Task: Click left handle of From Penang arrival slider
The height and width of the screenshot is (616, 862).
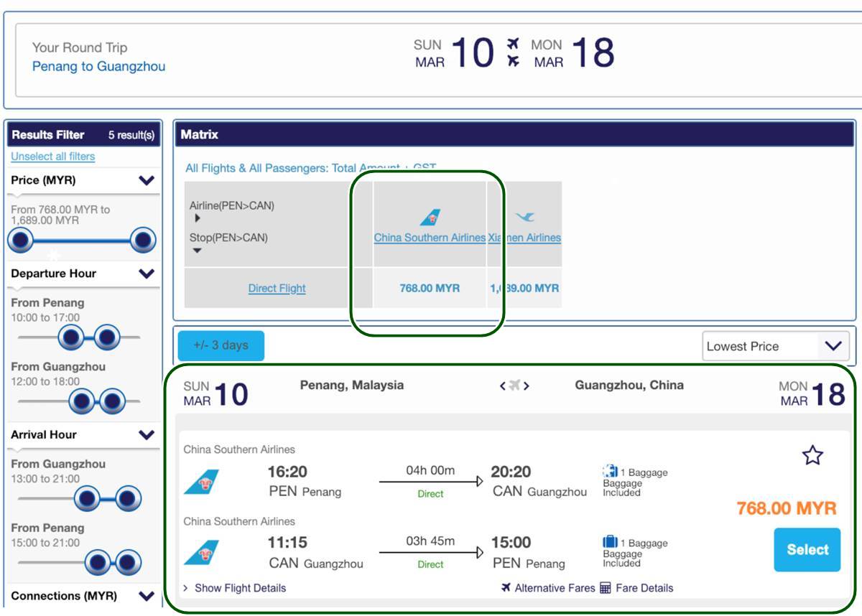Action: click(x=98, y=562)
